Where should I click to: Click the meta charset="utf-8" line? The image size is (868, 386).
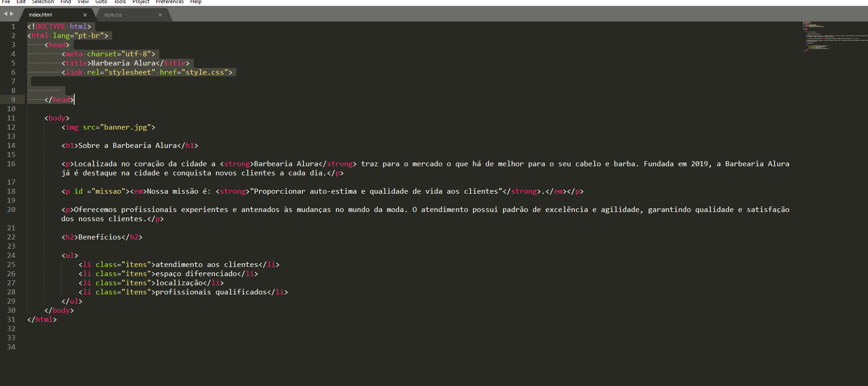109,54
